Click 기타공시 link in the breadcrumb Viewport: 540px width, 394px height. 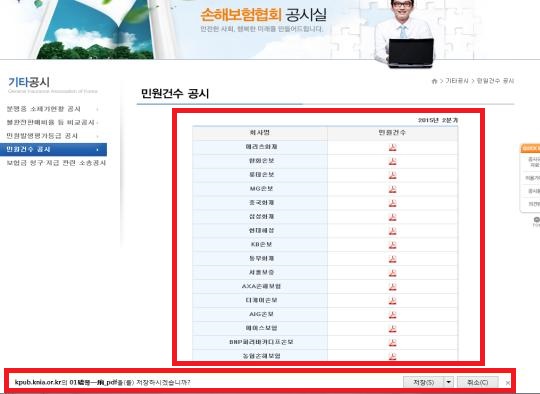click(x=457, y=81)
